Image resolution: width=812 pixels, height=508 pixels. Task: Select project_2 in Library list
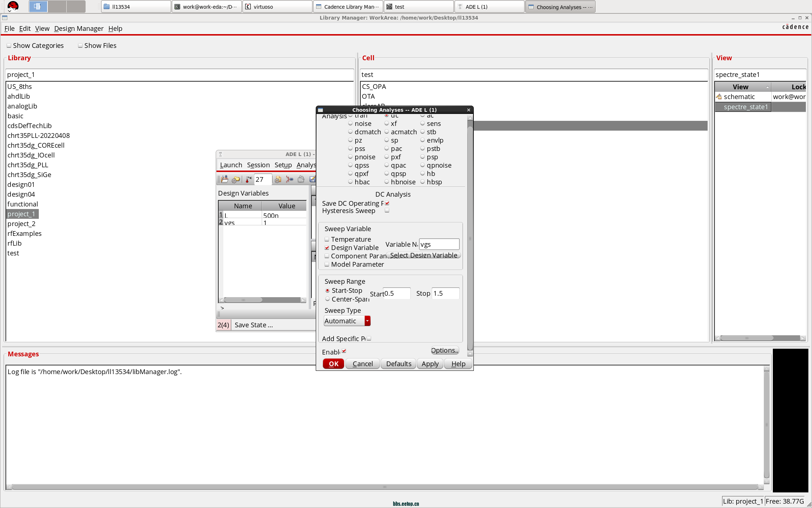[21, 224]
